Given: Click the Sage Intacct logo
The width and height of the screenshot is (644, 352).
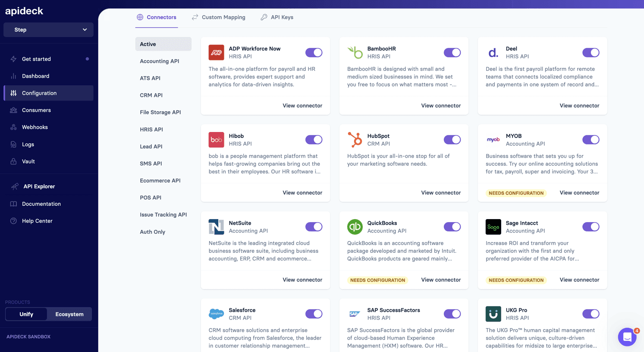Looking at the screenshot, I should (493, 227).
